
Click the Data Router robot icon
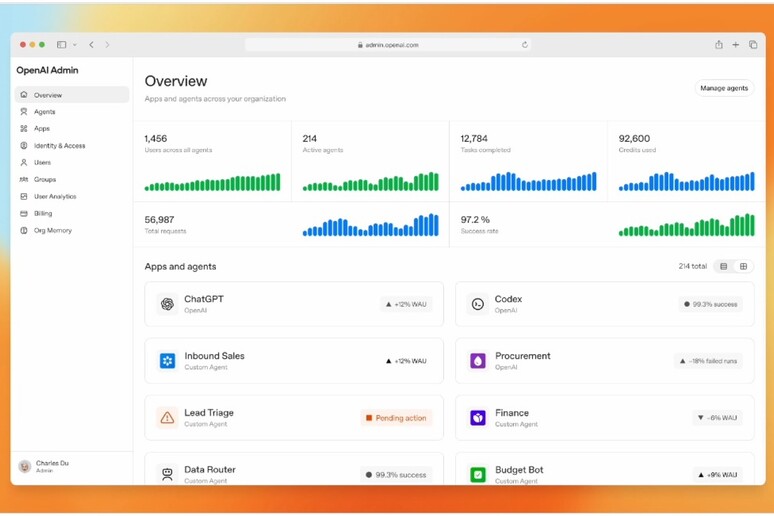tap(167, 474)
